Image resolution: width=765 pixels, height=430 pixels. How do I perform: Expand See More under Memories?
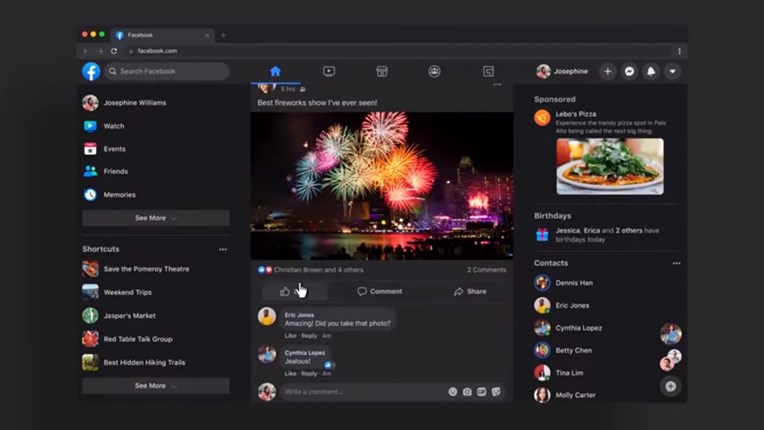(155, 218)
